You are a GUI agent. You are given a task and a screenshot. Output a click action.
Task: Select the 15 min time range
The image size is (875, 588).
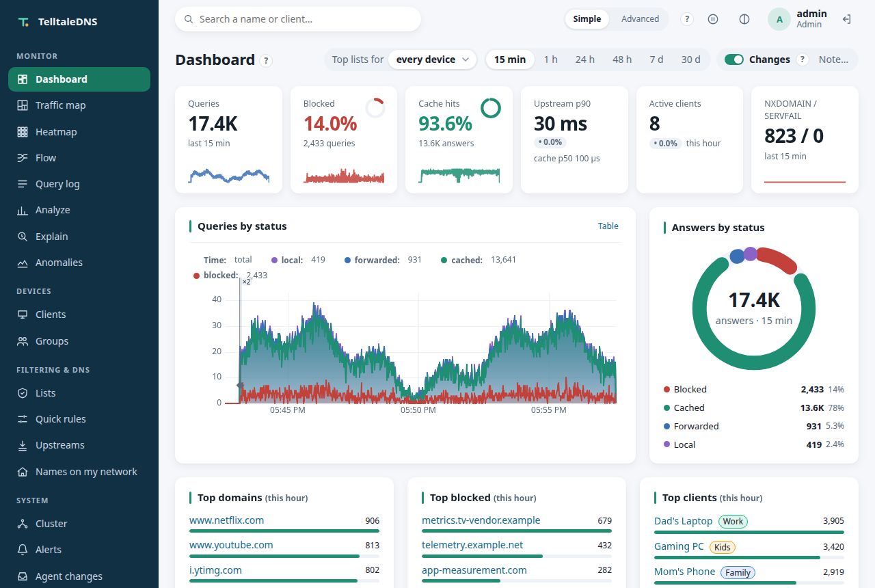click(x=510, y=59)
